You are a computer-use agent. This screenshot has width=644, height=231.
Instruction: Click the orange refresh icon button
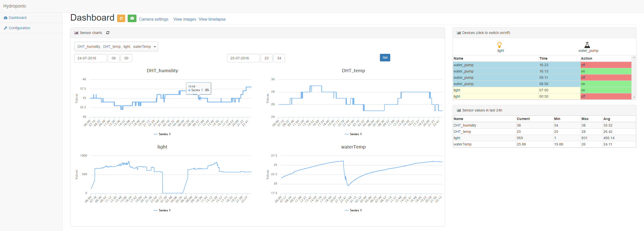(x=121, y=18)
